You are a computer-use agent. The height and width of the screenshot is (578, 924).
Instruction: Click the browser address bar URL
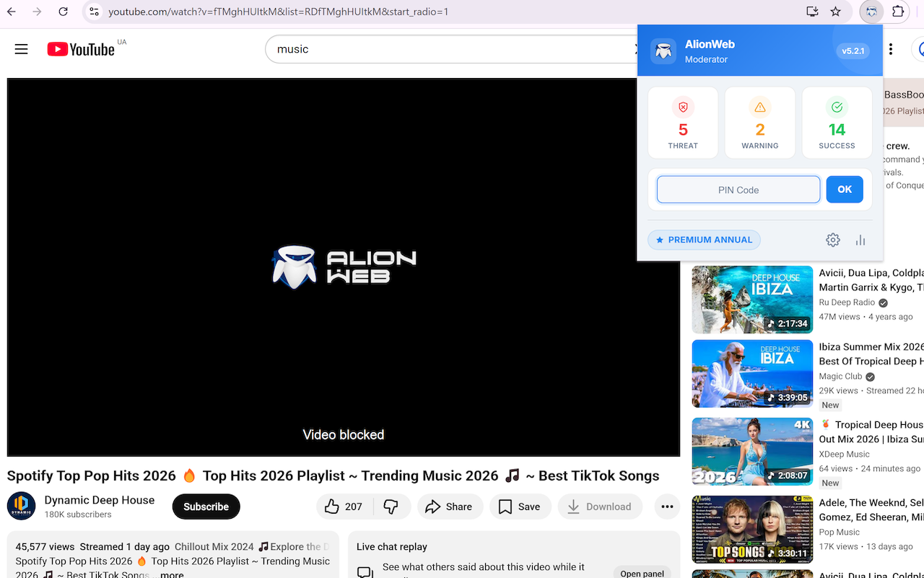pyautogui.click(x=279, y=12)
